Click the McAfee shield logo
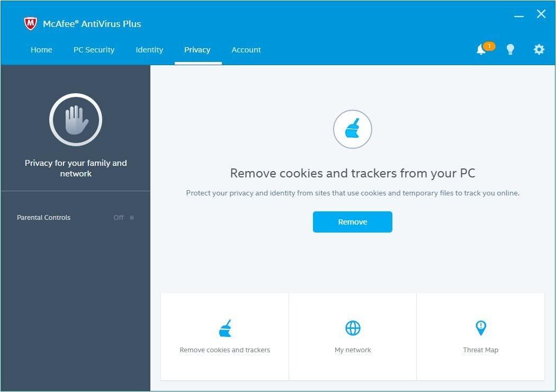The width and height of the screenshot is (556, 392). [30, 22]
